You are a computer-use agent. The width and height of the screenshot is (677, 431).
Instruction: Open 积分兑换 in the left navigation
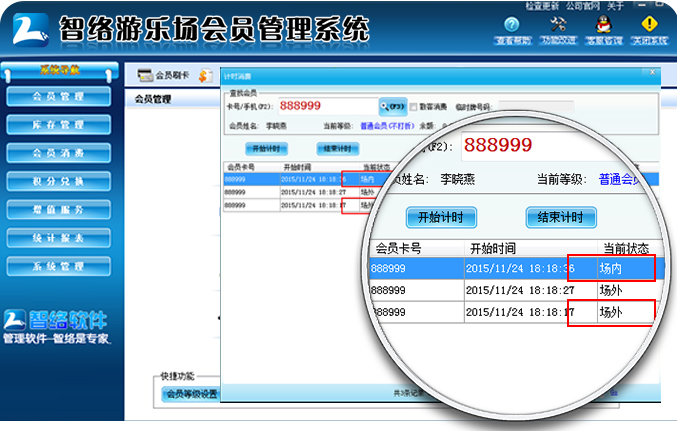click(x=59, y=181)
